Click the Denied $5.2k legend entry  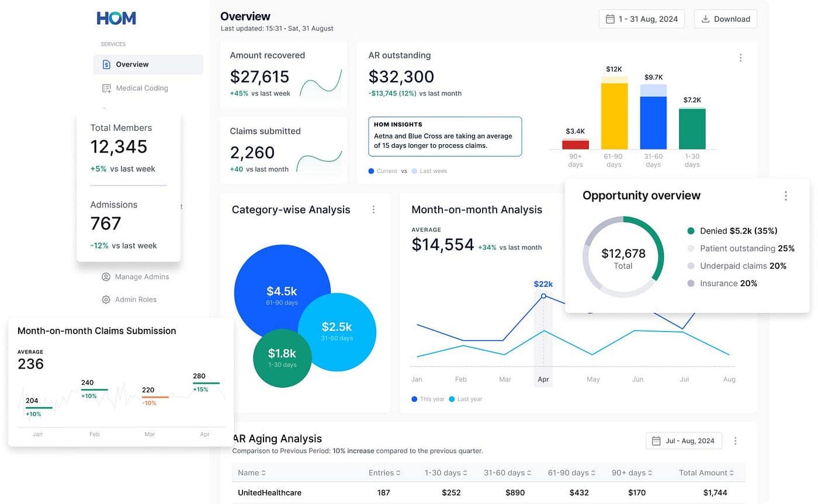(x=733, y=231)
